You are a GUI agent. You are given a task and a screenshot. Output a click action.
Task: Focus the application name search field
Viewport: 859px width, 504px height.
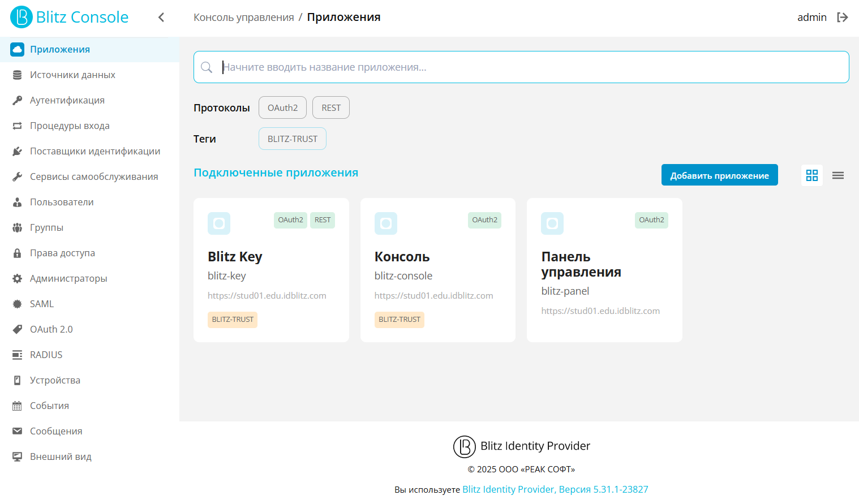tap(532, 67)
